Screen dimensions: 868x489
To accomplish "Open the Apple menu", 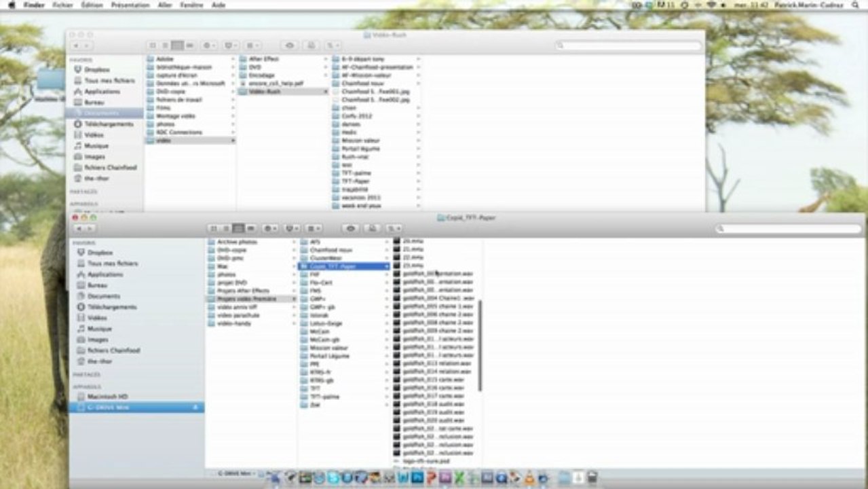I will pos(11,5).
